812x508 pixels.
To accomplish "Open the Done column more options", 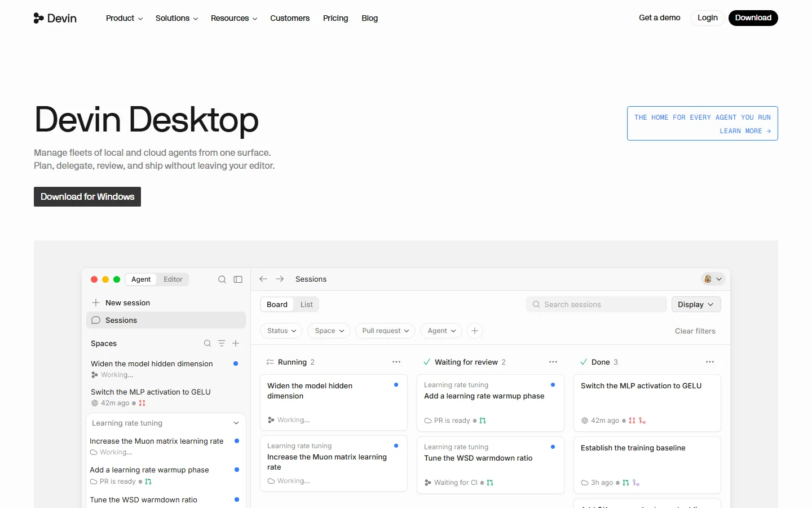I will click(x=710, y=362).
